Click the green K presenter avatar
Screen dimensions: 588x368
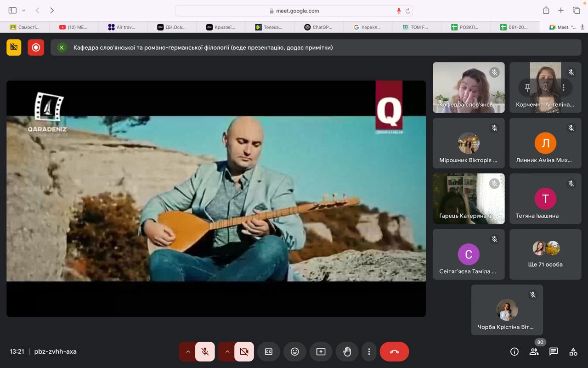(62, 47)
